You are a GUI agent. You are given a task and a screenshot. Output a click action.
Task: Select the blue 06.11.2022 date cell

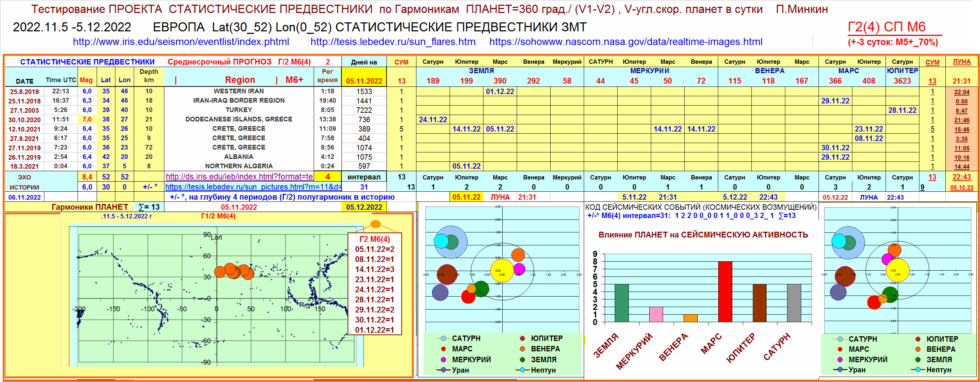pos(25,197)
